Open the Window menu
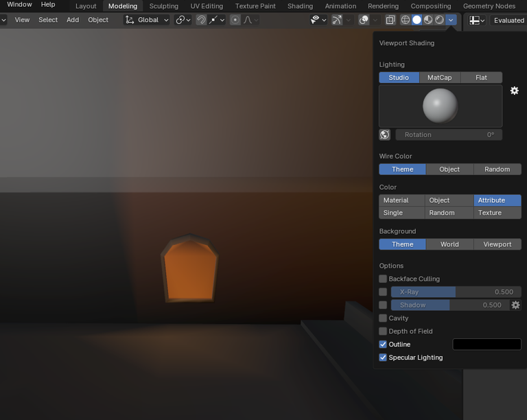This screenshot has height=420, width=527. [x=19, y=5]
